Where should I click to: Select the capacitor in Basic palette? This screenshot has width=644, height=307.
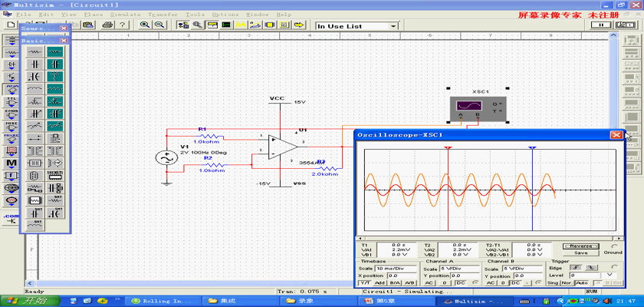click(35, 64)
